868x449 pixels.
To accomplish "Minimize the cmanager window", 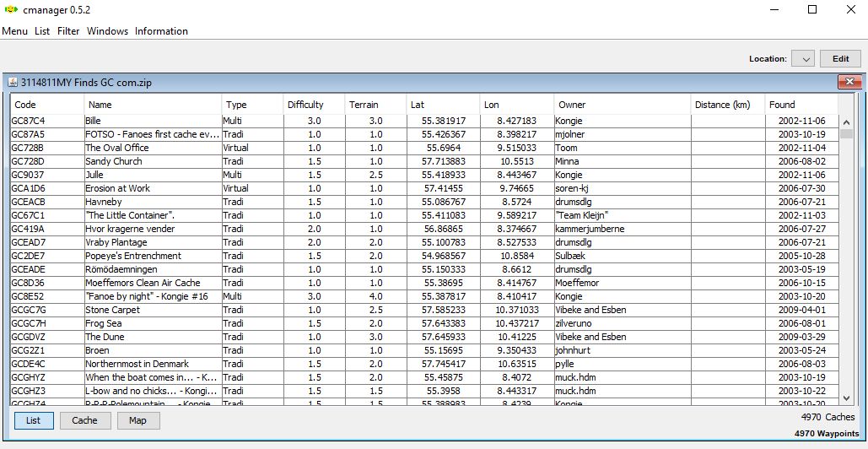I will (774, 9).
